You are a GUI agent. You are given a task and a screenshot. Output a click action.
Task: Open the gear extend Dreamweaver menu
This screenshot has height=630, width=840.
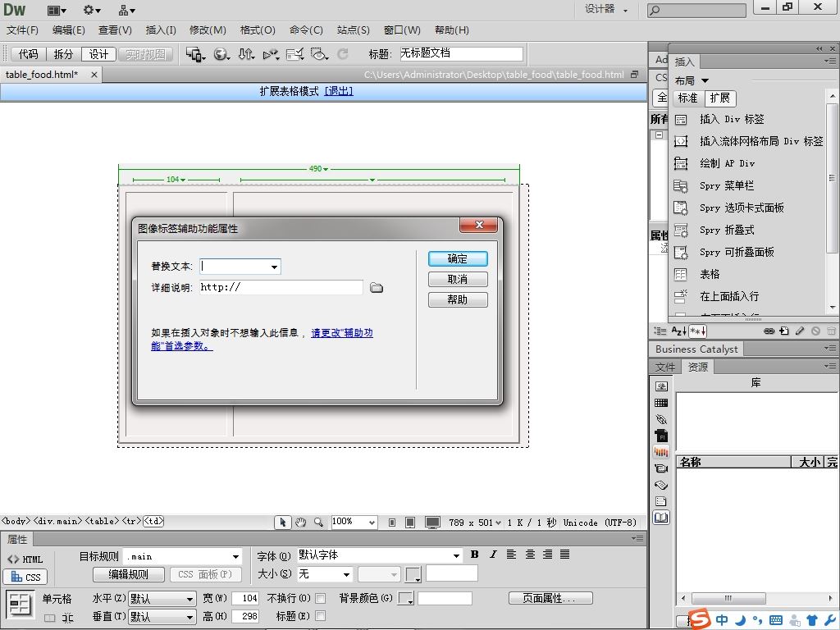point(92,10)
